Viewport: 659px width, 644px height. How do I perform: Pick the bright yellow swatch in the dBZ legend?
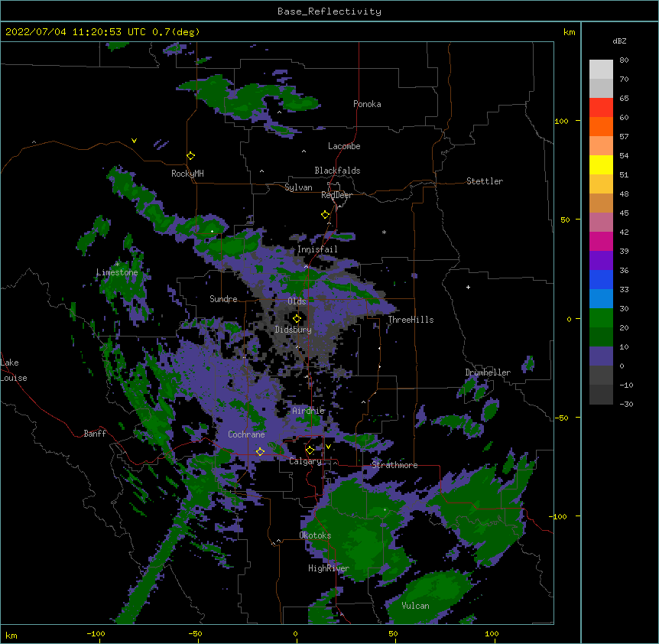tap(601, 164)
